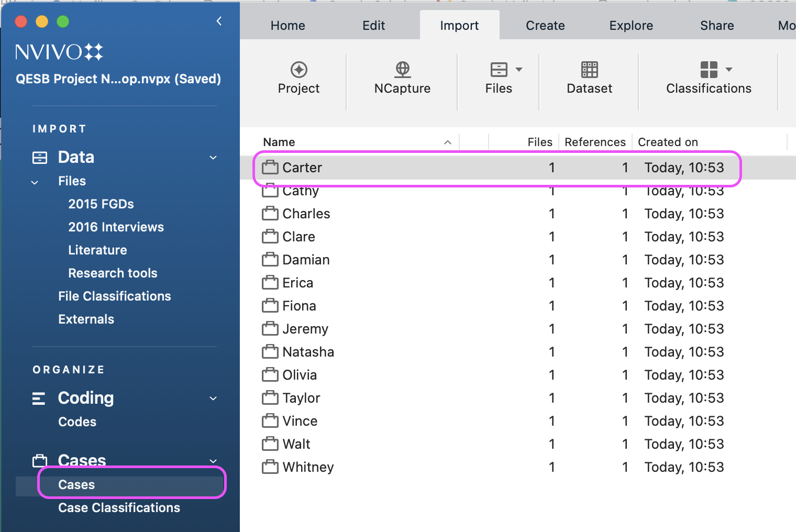Image resolution: width=796 pixels, height=532 pixels.
Task: Click the briefcase icon next to Damian
Action: click(270, 260)
